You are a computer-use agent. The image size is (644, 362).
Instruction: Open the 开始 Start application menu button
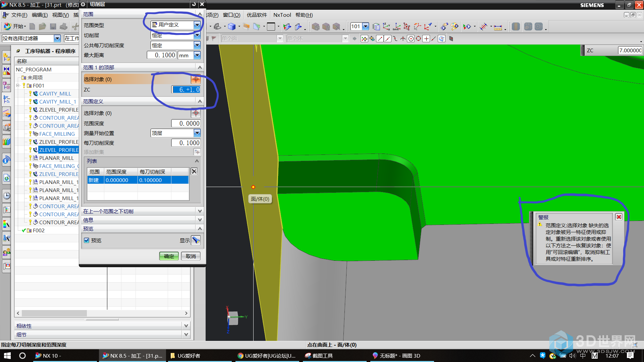click(15, 26)
